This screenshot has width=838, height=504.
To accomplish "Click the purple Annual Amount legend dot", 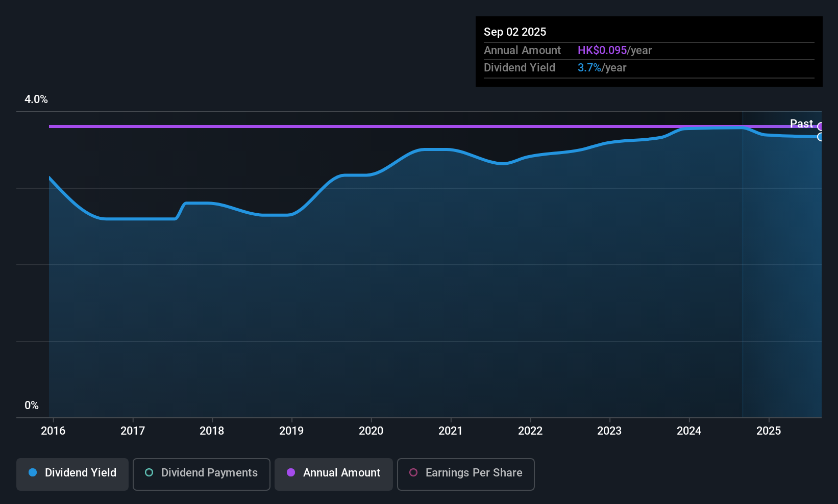I will click(x=291, y=473).
